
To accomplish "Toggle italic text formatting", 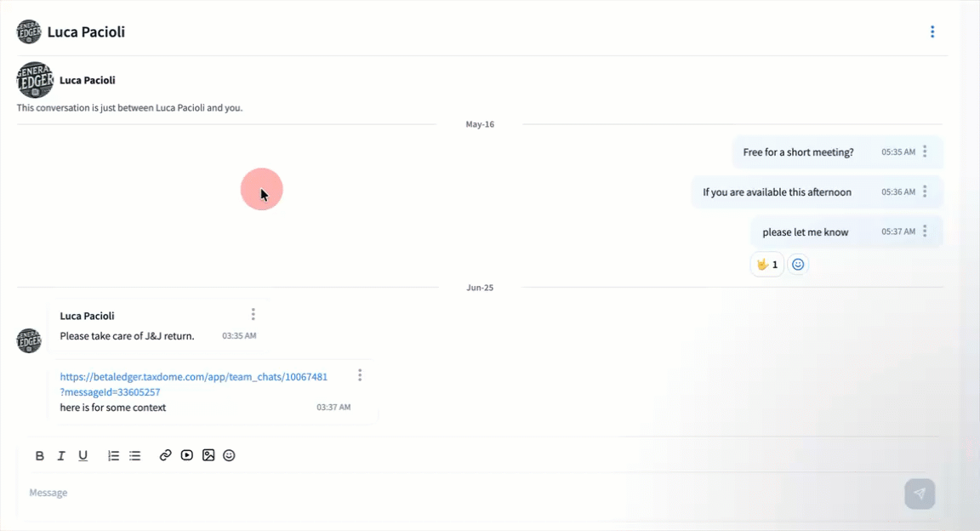I will tap(61, 456).
